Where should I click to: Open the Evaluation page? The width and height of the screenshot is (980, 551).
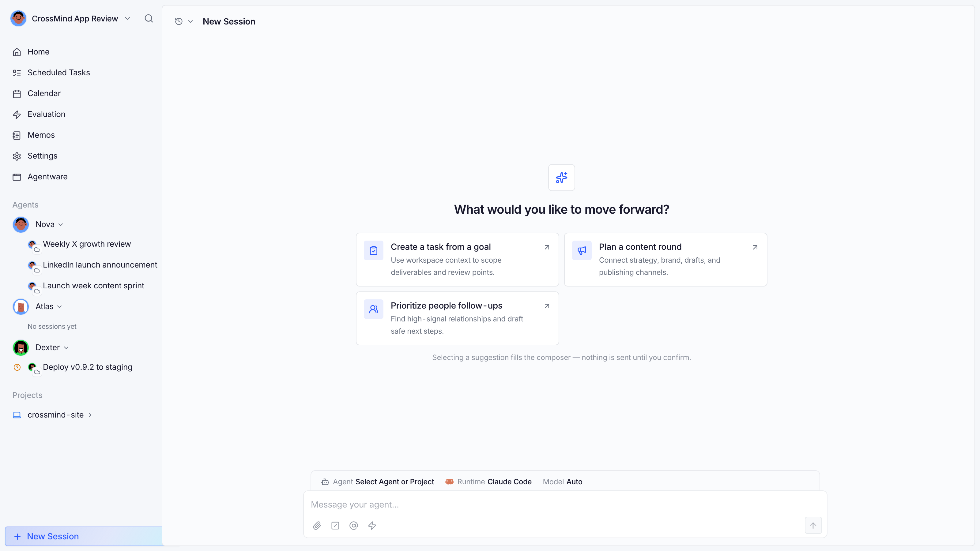click(81, 114)
